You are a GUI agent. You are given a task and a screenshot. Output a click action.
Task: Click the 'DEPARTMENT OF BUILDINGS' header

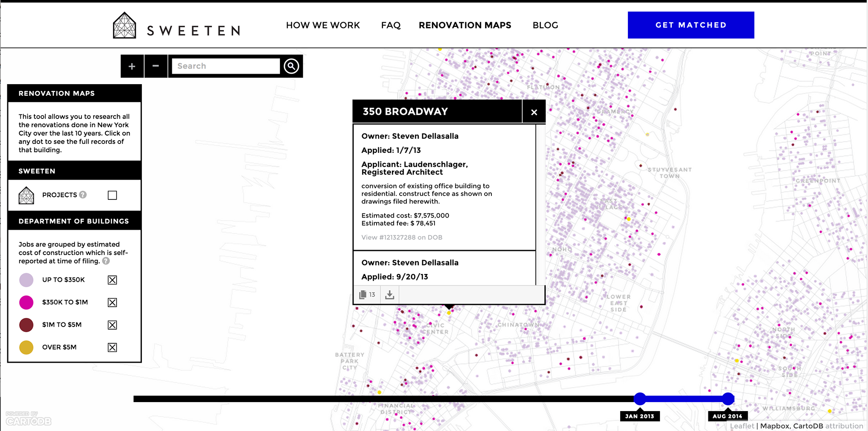tap(74, 221)
